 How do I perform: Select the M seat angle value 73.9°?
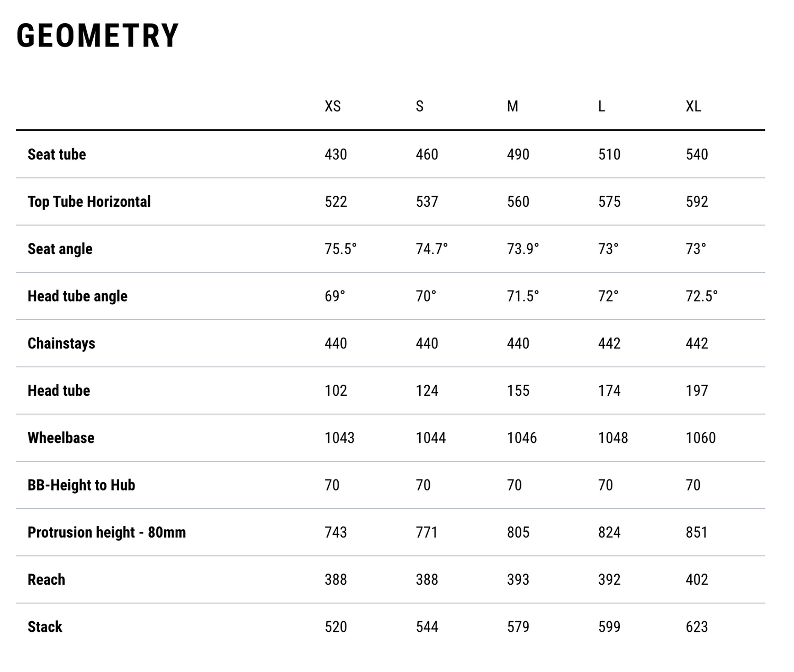coord(522,249)
